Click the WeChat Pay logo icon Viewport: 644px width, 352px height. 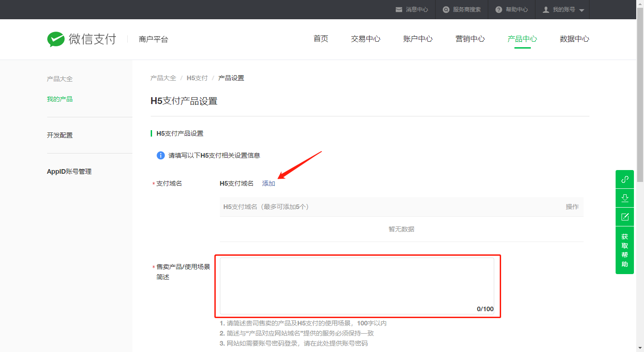coord(56,39)
